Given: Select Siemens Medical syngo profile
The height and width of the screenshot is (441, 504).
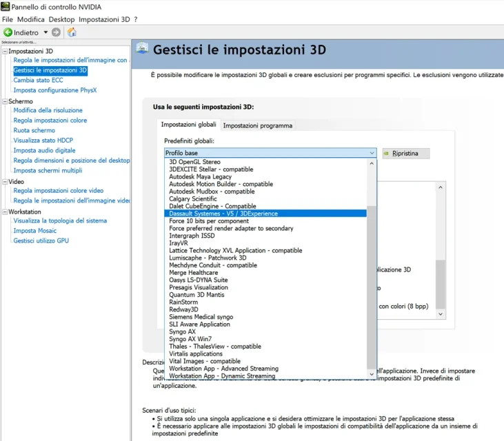Looking at the screenshot, I should point(265,317).
